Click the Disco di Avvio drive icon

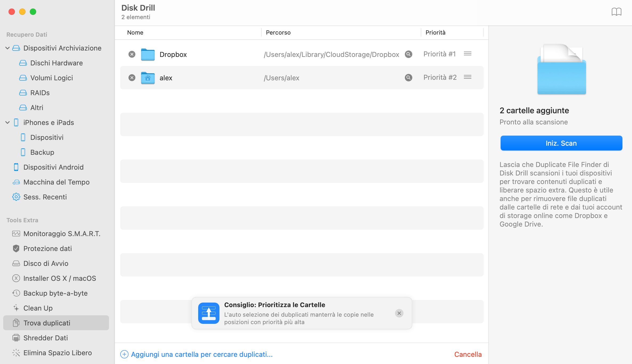coord(16,263)
